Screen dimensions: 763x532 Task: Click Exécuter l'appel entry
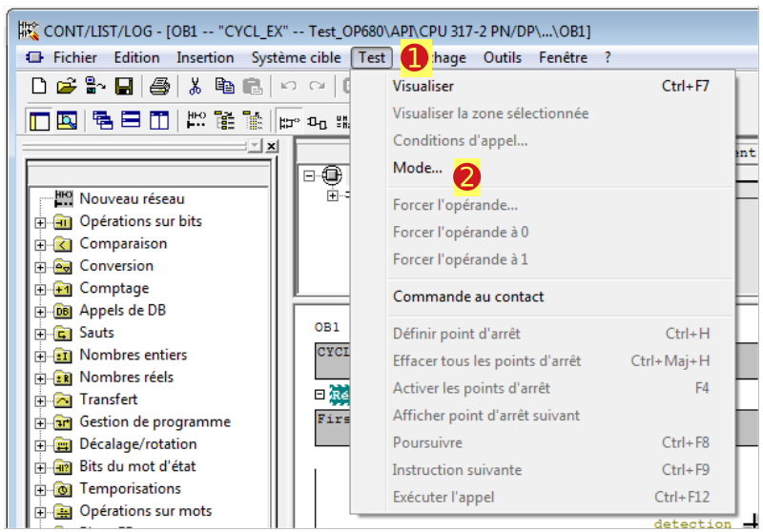[551, 497]
